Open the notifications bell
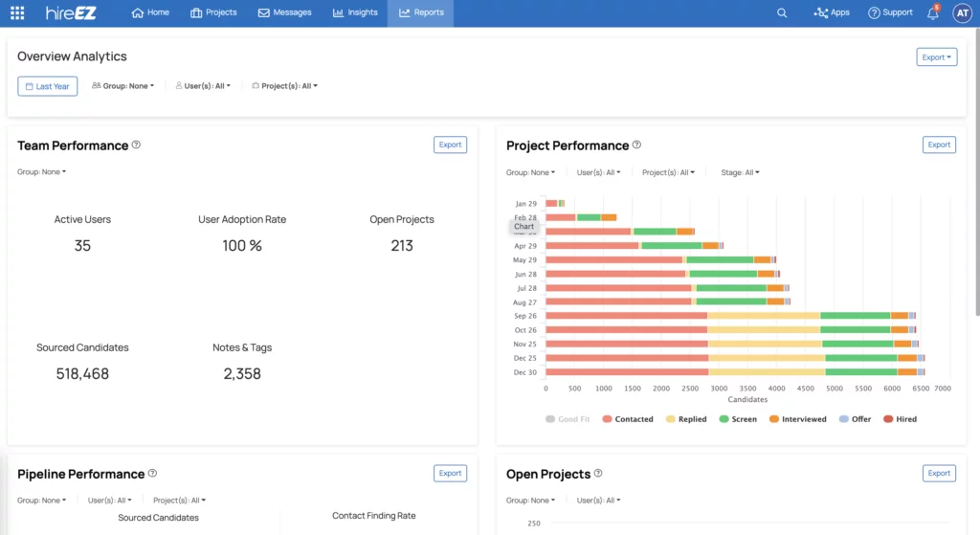 coord(933,13)
